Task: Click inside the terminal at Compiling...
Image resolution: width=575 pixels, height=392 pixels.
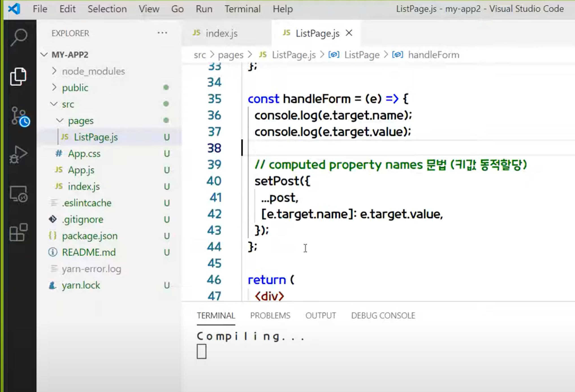Action: (x=250, y=336)
